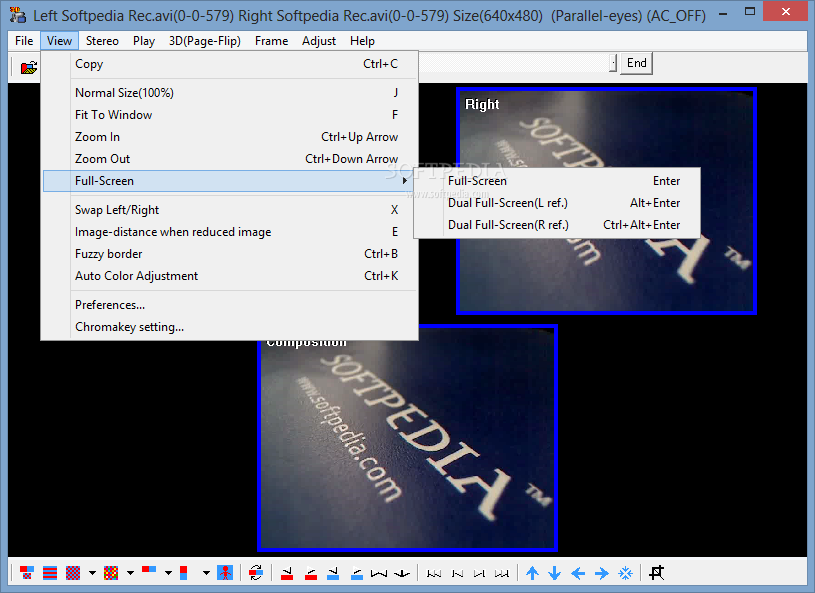This screenshot has width=815, height=593.
Task: Click the red person figure icon
Action: pos(225,573)
